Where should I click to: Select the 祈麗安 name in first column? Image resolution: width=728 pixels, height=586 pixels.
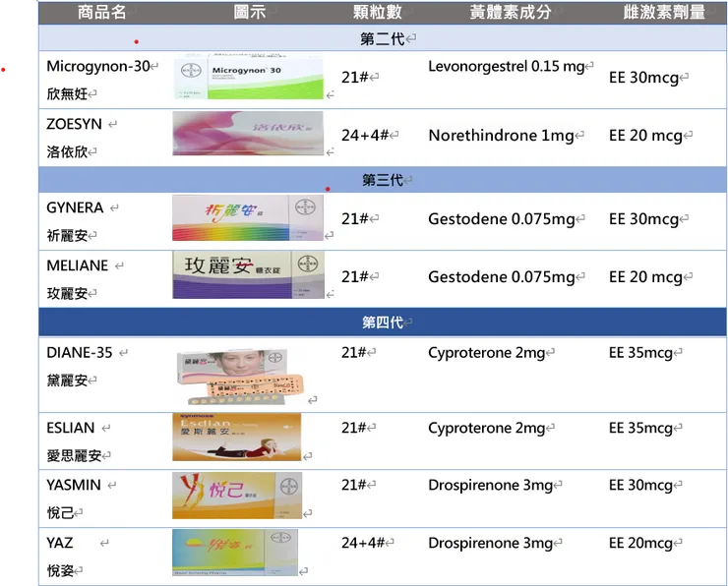tap(67, 236)
